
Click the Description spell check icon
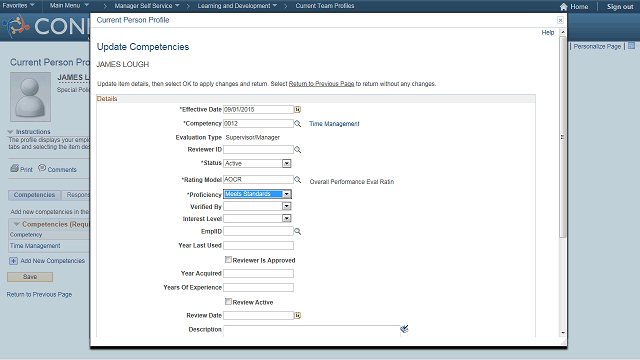[404, 329]
